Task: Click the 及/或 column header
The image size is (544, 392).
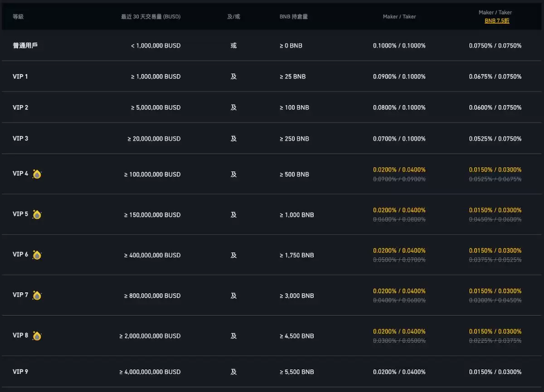Action: pos(233,17)
